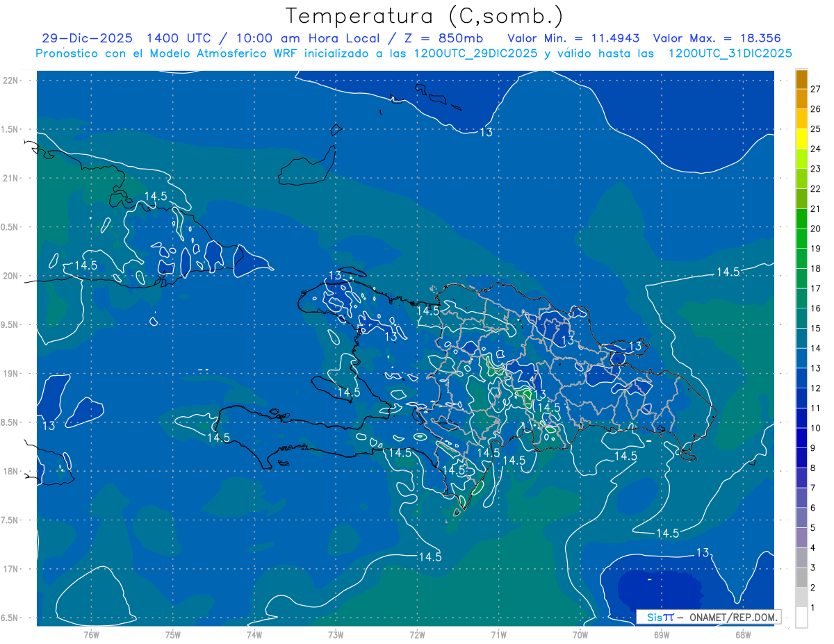Click the 'ONAMET/REP.DOM.' credit text
Screen dimensions: 834x644
[733, 617]
